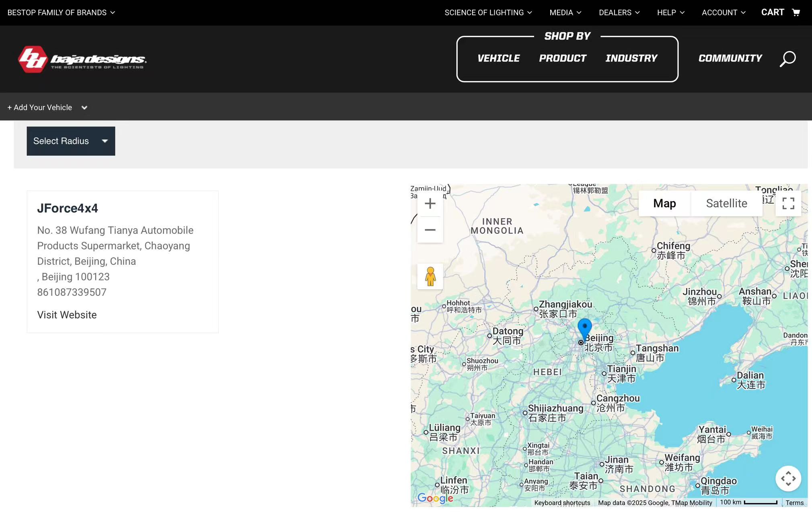Image resolution: width=812 pixels, height=515 pixels.
Task: Switch to the standard Map view
Action: [664, 204]
